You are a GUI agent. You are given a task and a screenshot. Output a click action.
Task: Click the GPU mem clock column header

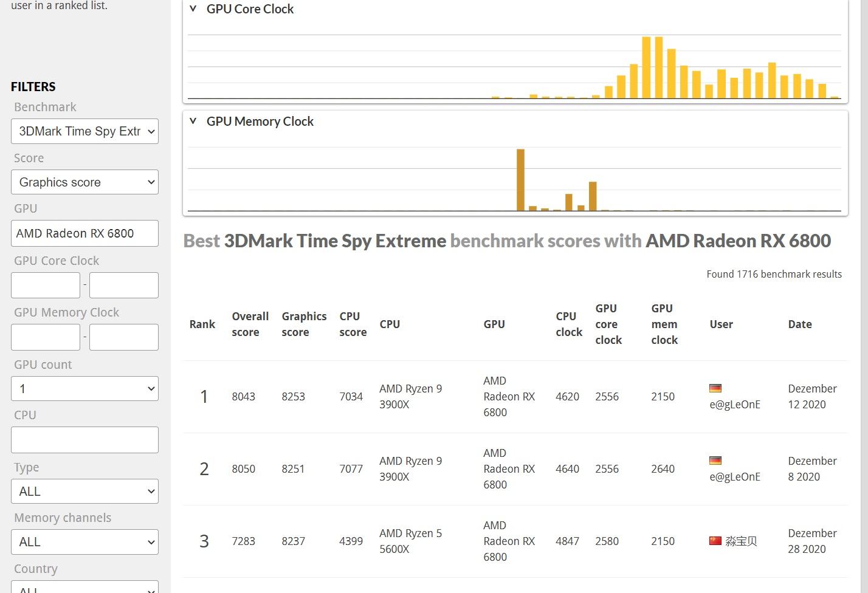click(664, 324)
